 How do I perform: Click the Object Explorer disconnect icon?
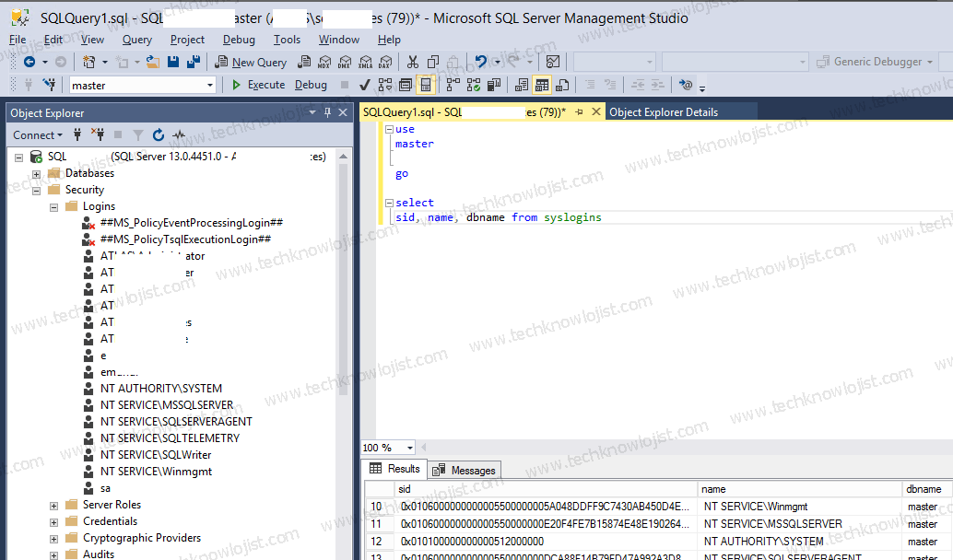point(98,134)
